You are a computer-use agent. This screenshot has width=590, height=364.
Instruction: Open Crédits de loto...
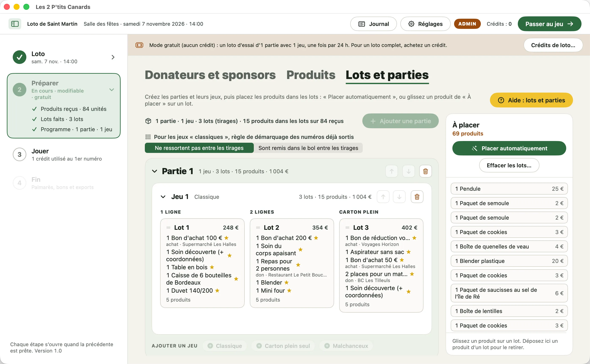[553, 45]
